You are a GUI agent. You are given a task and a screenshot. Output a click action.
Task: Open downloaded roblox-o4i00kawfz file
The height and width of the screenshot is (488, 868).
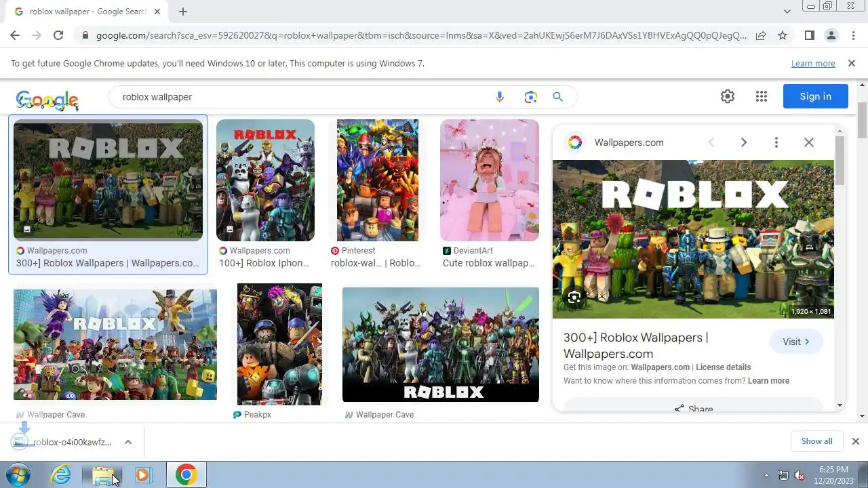pos(71,442)
